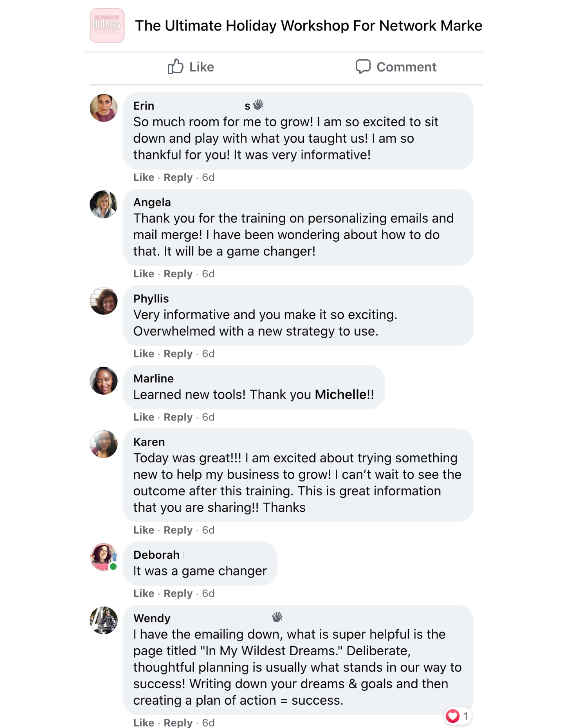Image resolution: width=562 pixels, height=728 pixels.
Task: Open Karen's profile via her name
Action: (149, 442)
